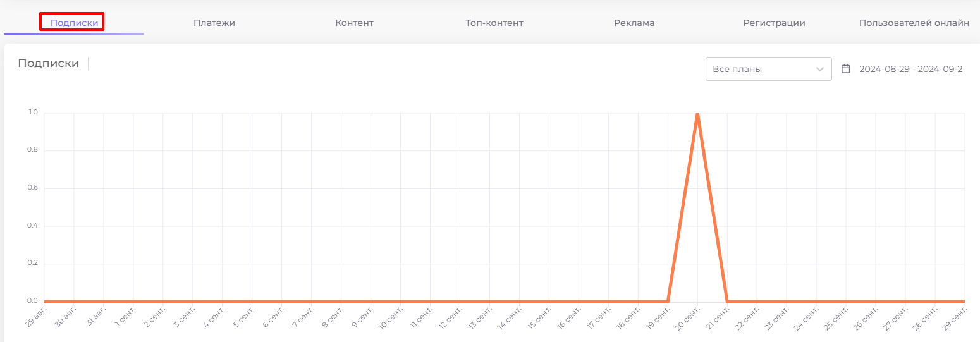Screen dimensions: 980x342
Task: Click the Подписки chart heading
Action: coord(49,63)
